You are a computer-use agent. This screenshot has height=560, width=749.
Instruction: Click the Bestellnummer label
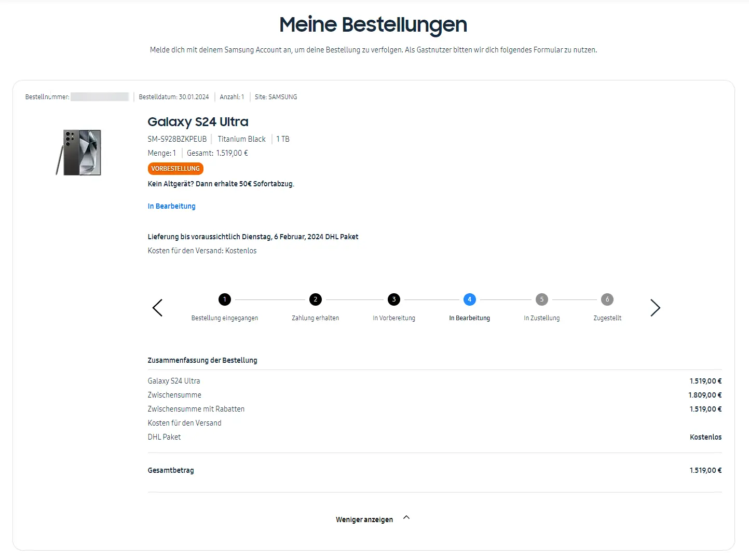pyautogui.click(x=47, y=97)
